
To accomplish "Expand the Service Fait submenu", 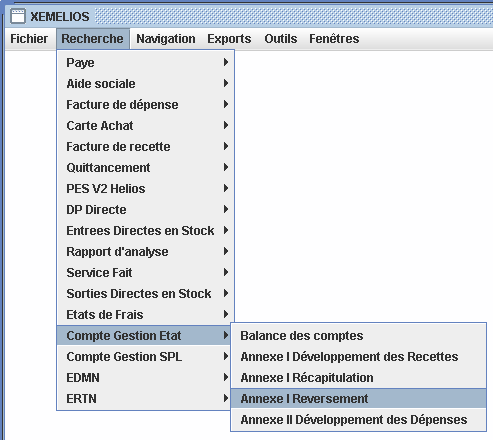I will 145,273.
